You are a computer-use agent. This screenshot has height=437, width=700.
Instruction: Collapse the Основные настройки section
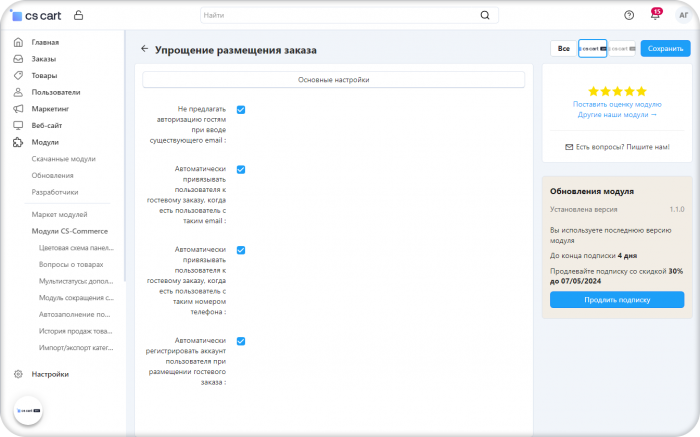click(333, 80)
